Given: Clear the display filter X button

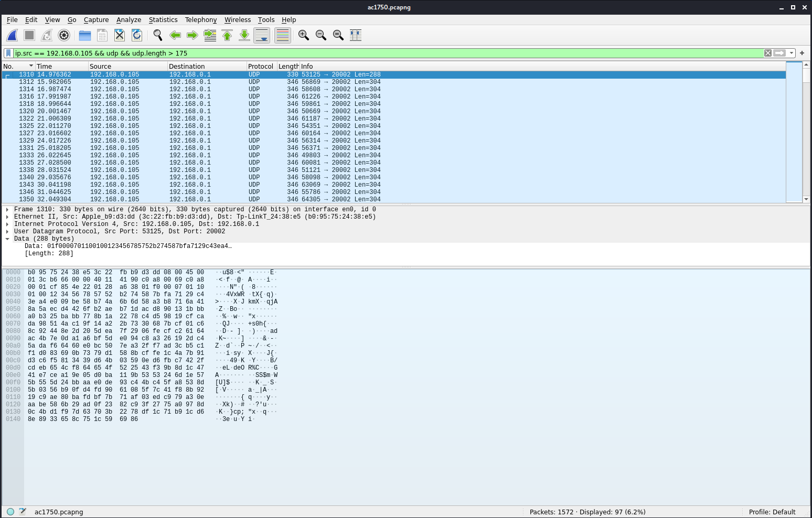Looking at the screenshot, I should point(768,53).
